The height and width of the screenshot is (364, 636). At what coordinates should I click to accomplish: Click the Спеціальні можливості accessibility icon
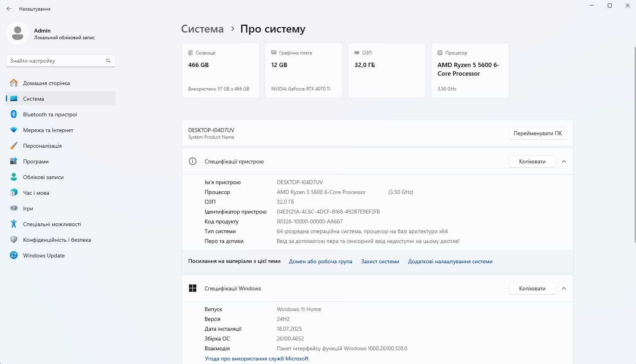point(14,224)
